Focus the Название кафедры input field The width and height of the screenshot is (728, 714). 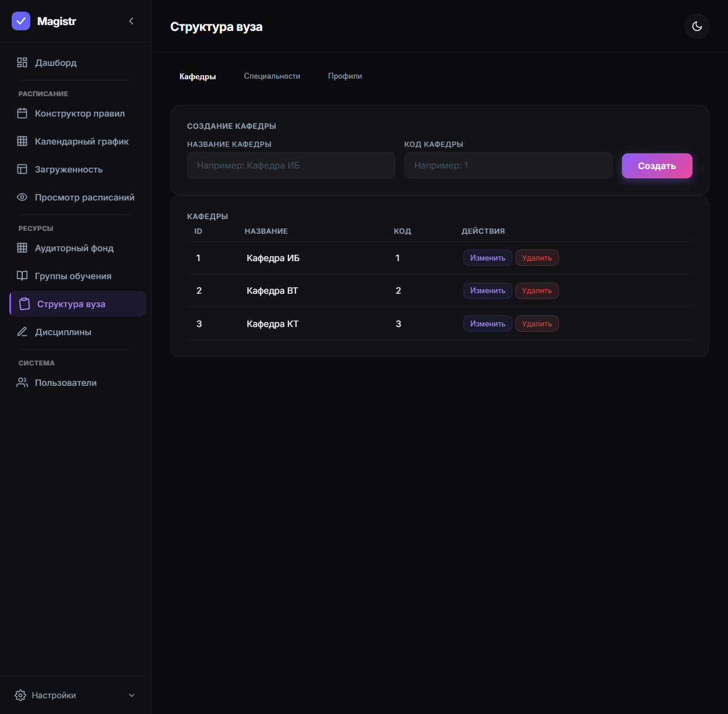pos(291,166)
